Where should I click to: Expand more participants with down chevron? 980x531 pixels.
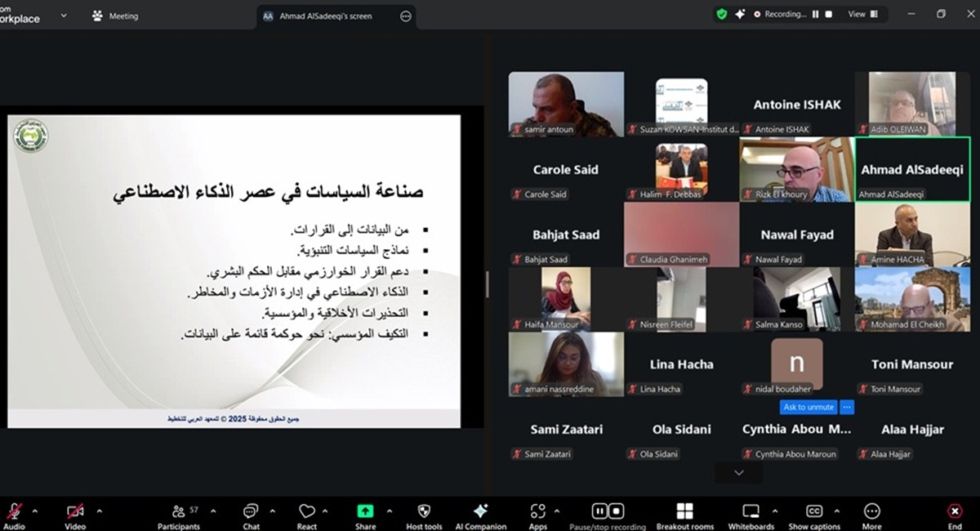click(x=738, y=473)
